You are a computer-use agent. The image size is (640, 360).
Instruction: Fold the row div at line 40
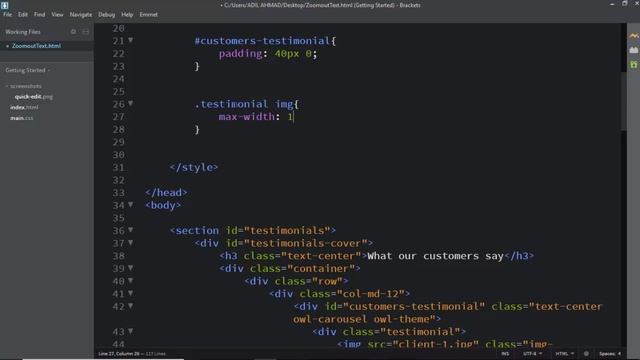pyautogui.click(x=131, y=280)
